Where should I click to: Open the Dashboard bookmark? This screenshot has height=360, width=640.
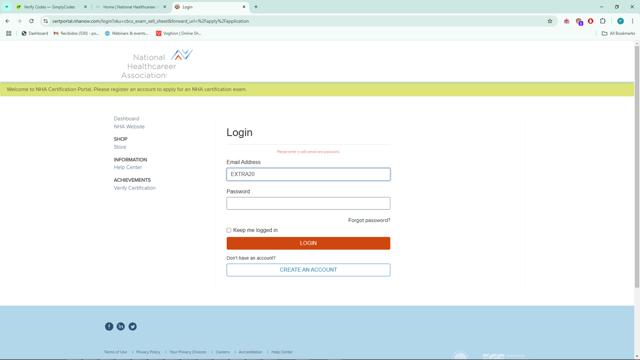[35, 33]
